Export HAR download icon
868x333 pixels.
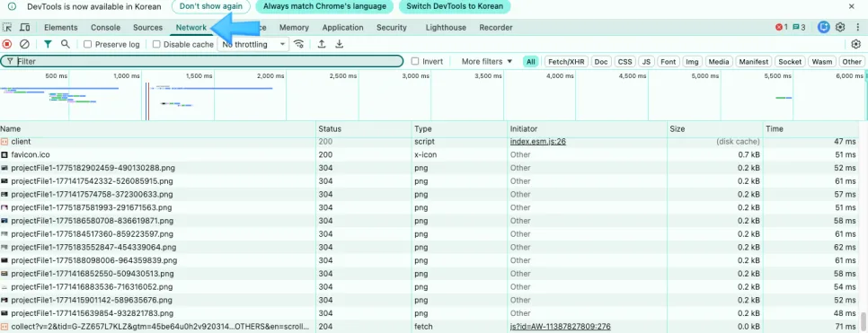(x=340, y=44)
